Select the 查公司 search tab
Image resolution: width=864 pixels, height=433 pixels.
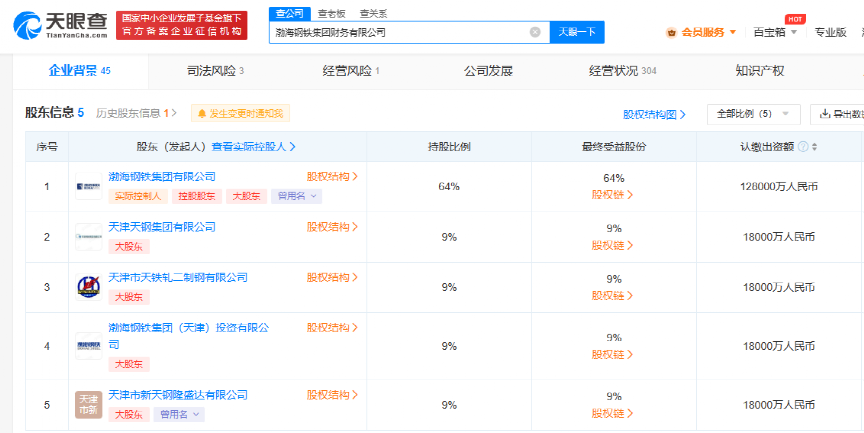(x=290, y=14)
